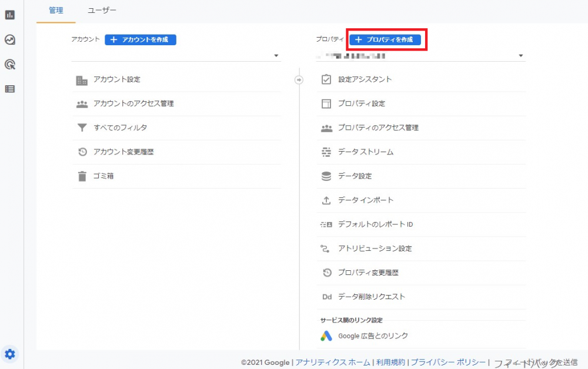Click the Google Ads logo icon
This screenshot has height=369, width=588.
click(326, 336)
